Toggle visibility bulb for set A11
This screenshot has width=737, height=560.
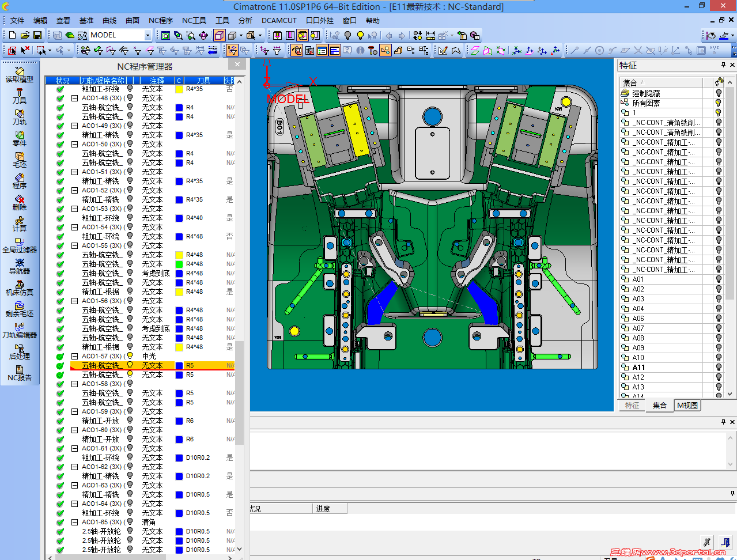pos(719,367)
